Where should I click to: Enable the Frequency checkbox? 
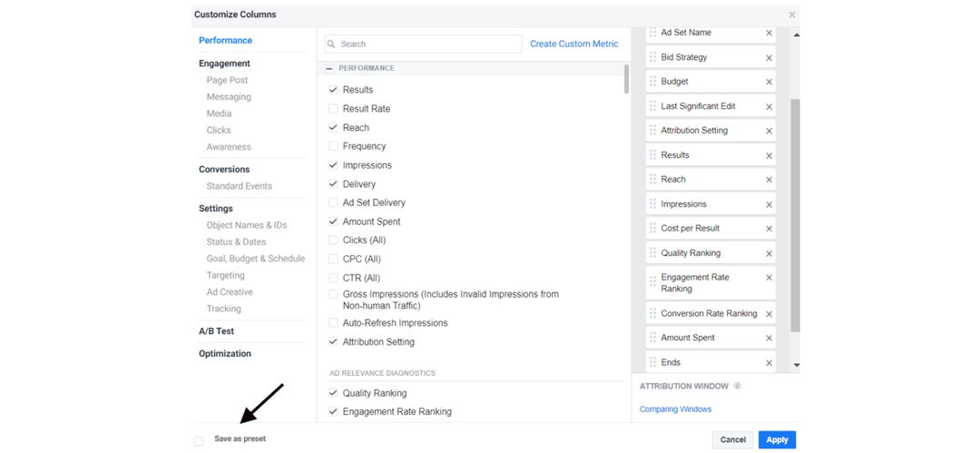pos(333,146)
